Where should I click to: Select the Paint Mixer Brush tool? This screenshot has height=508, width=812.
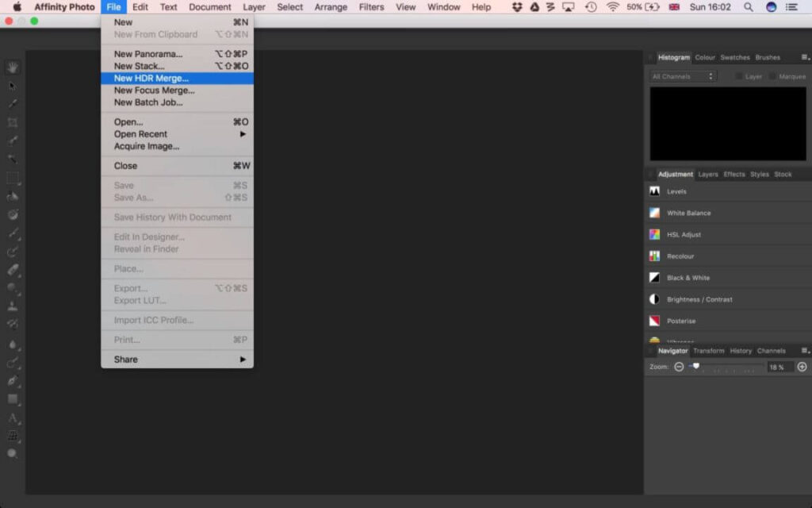[13, 252]
